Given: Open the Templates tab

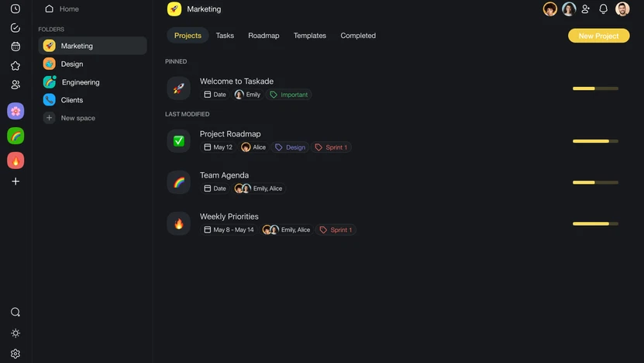Looking at the screenshot, I should click(310, 36).
